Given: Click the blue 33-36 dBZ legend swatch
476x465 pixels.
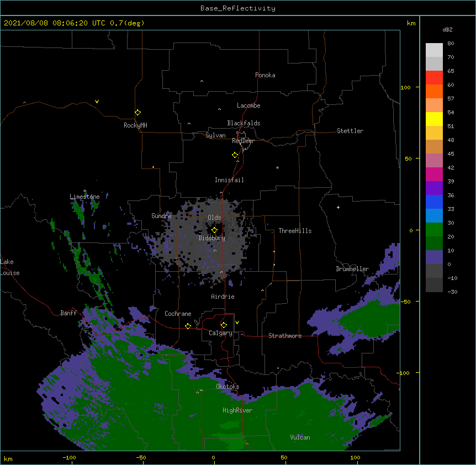Looking at the screenshot, I should [x=434, y=202].
